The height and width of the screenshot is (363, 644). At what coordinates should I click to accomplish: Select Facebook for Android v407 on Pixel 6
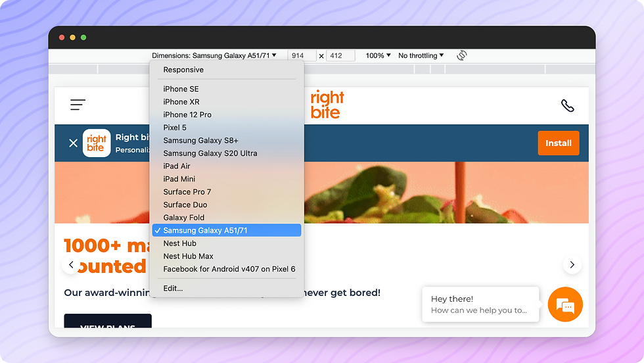tap(227, 269)
